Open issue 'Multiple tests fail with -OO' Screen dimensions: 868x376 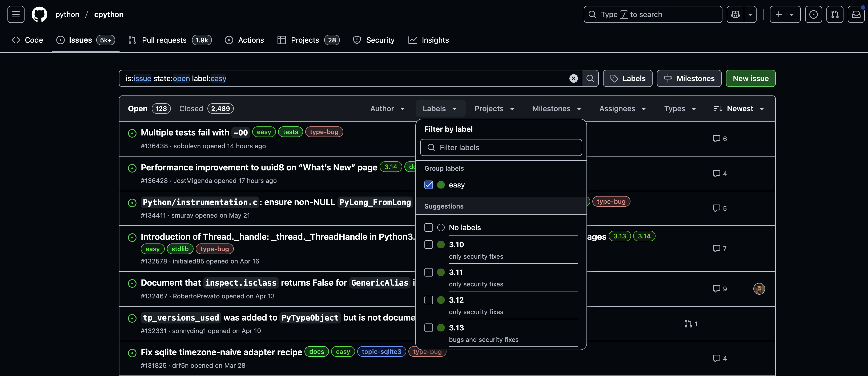pyautogui.click(x=195, y=133)
